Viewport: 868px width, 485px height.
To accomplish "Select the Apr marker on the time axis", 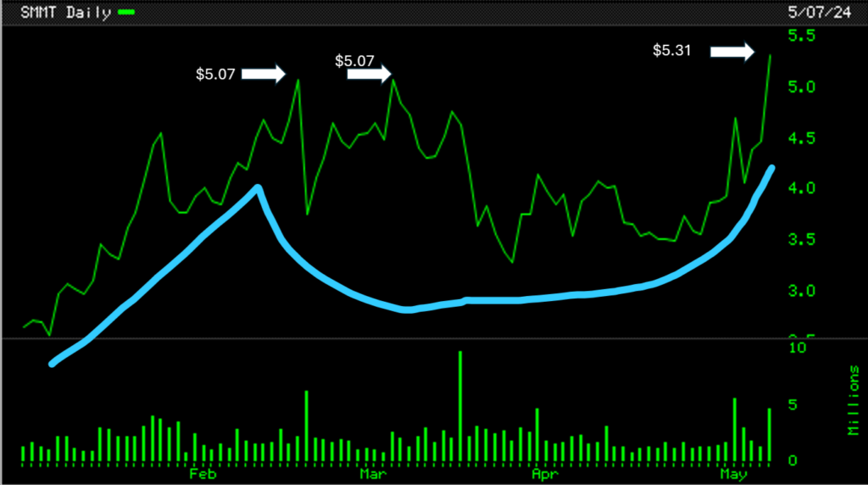I will [540, 474].
